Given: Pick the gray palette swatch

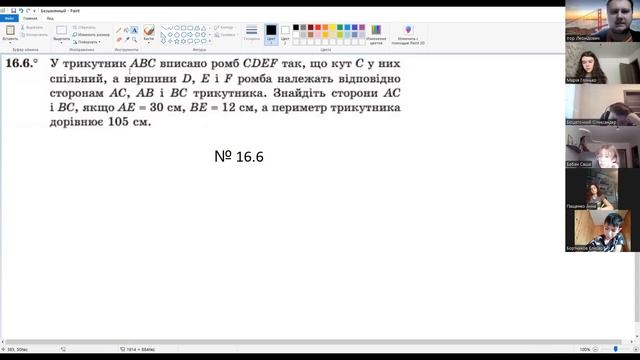Looking at the screenshot, I should (303, 27).
